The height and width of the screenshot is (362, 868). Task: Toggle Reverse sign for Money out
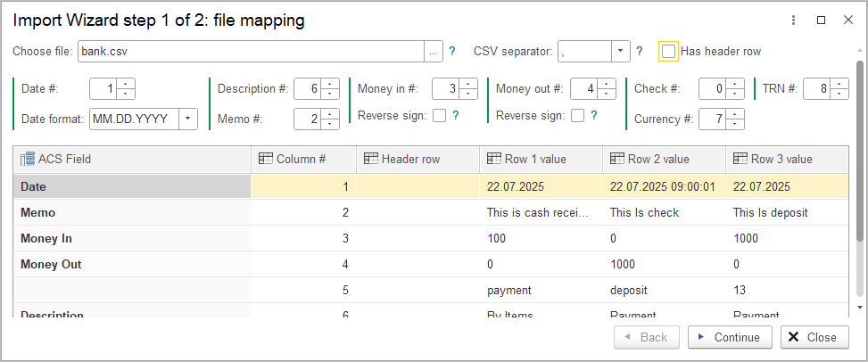(x=577, y=115)
